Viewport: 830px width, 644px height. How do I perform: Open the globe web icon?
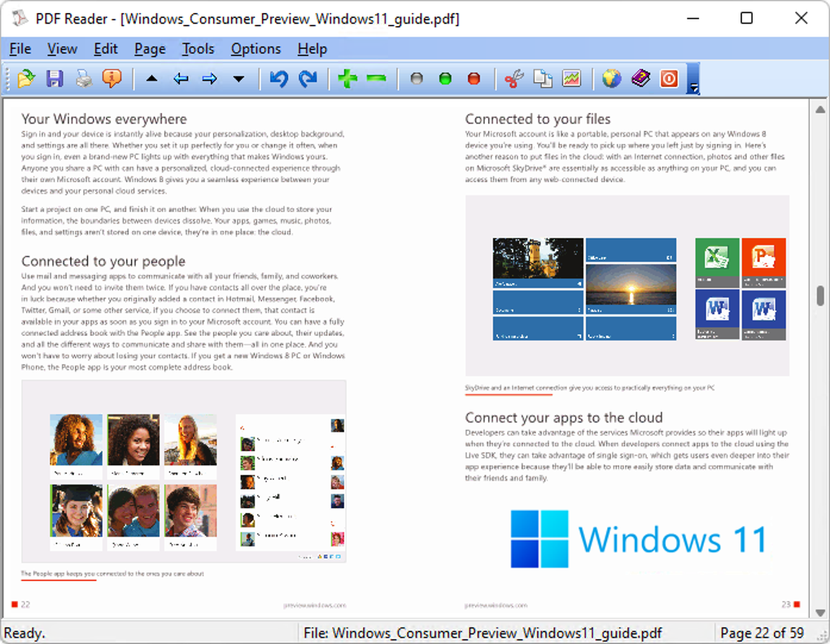pyautogui.click(x=613, y=78)
